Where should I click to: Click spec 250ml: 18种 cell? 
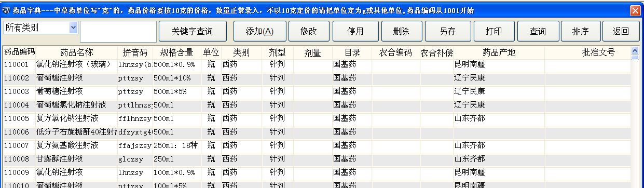[176, 145]
